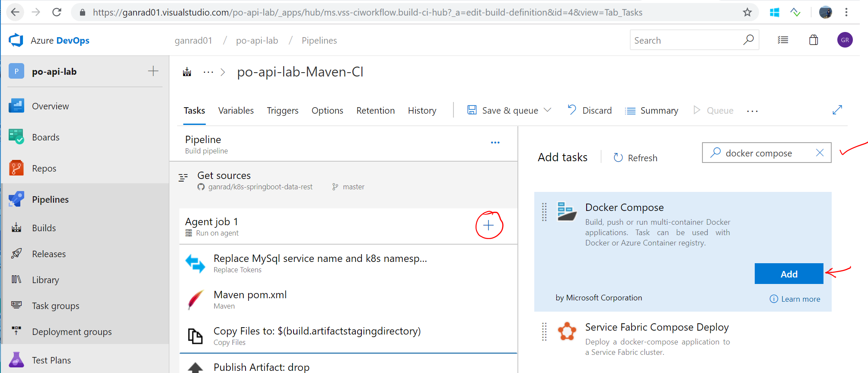Open the browser profile avatar

pos(826,12)
